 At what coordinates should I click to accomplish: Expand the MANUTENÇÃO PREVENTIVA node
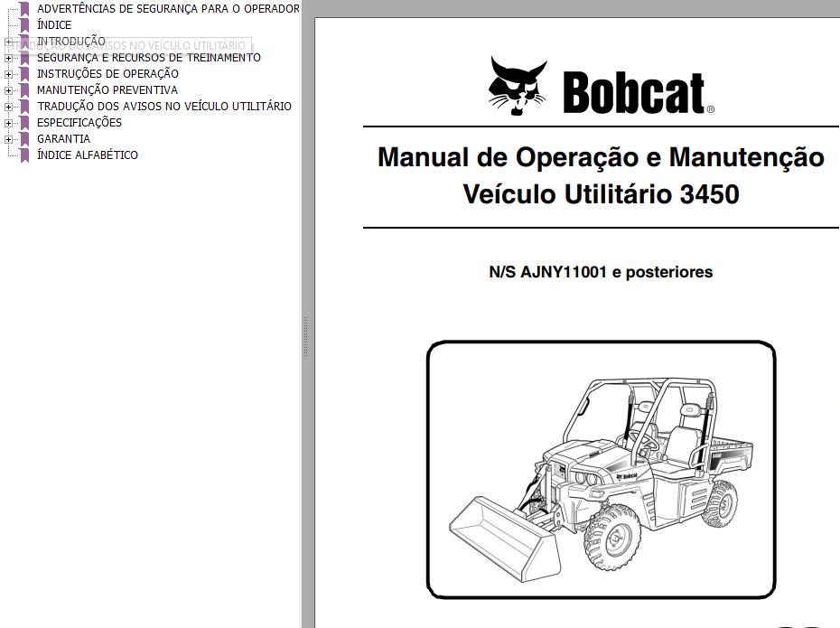[8, 90]
